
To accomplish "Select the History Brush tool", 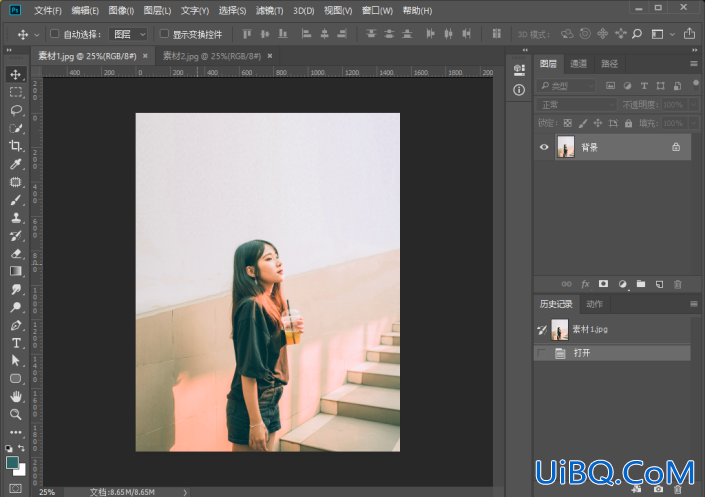I will pyautogui.click(x=16, y=236).
